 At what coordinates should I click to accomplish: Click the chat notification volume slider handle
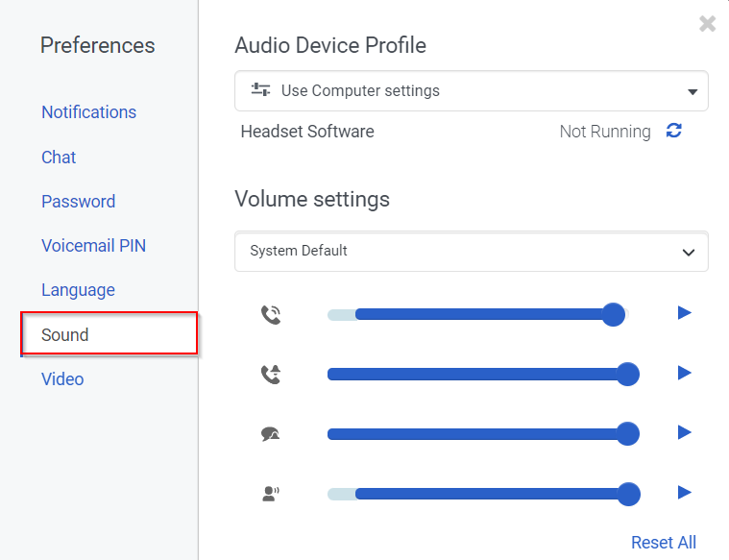point(628,434)
